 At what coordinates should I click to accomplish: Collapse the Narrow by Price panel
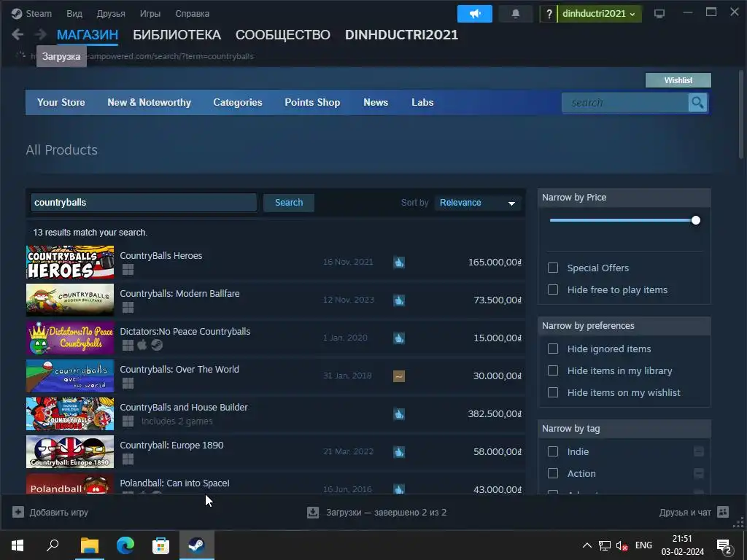pos(624,197)
